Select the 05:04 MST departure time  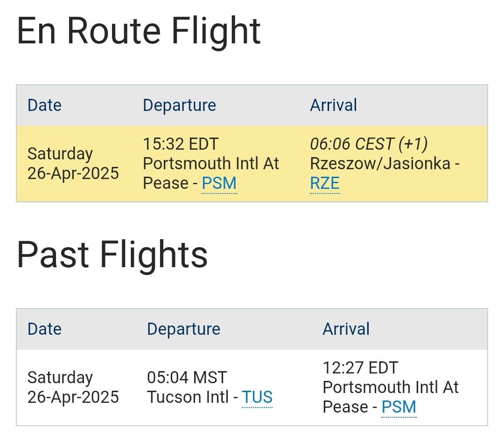click(x=187, y=377)
